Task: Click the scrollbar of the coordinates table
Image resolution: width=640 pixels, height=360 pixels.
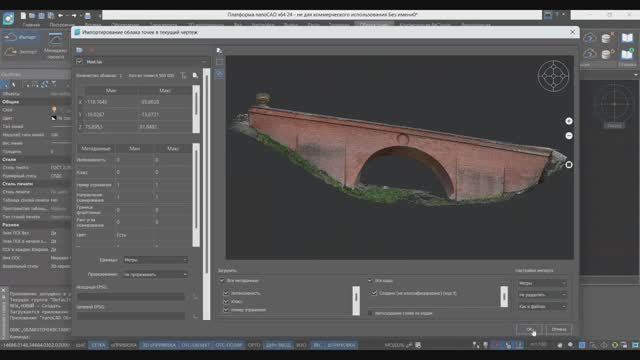Action: pyautogui.click(x=196, y=109)
